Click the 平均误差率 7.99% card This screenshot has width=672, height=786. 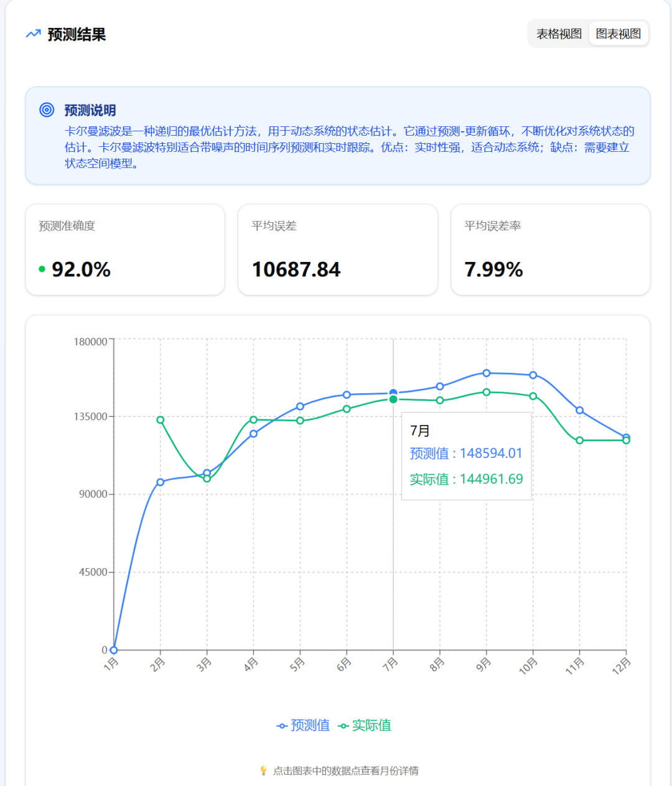tap(550, 250)
